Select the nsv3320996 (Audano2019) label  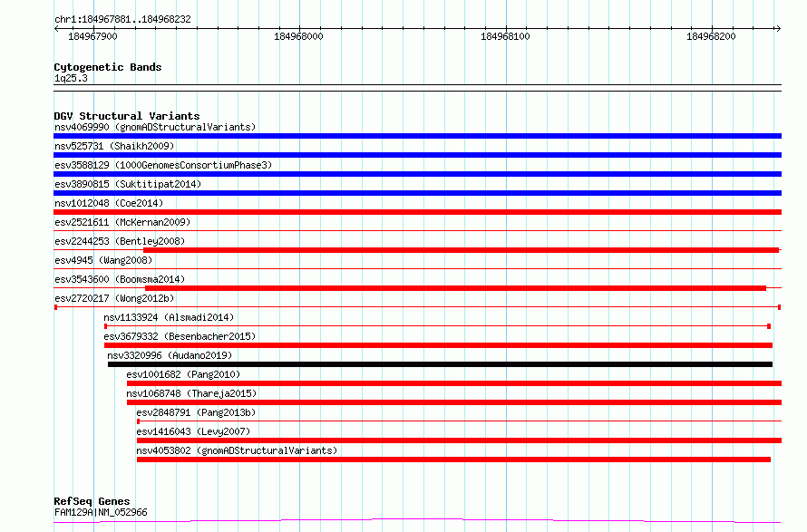(x=170, y=355)
